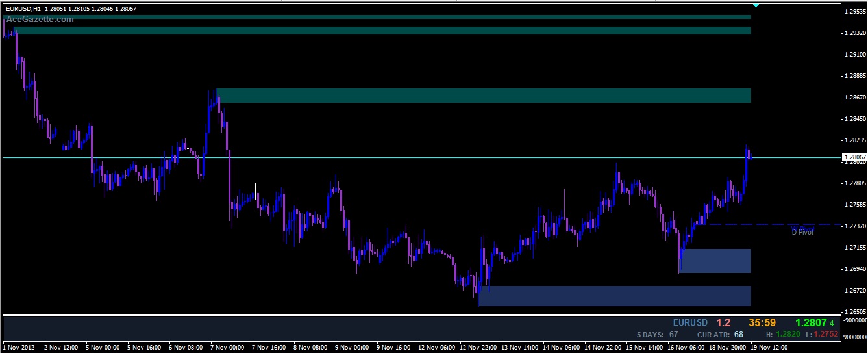Click time axis label 2 Nov 12:00
The height and width of the screenshot is (353, 868).
click(x=61, y=348)
